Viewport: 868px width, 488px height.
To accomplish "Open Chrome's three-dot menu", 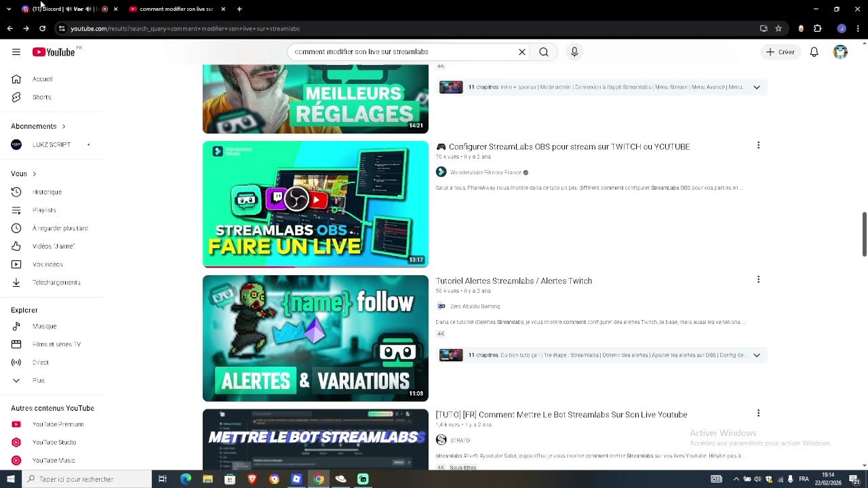I will [x=858, y=28].
